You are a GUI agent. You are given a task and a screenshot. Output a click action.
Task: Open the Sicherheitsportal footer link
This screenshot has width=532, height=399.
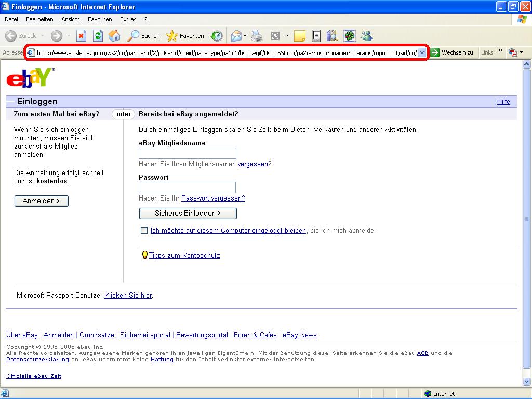(145, 335)
